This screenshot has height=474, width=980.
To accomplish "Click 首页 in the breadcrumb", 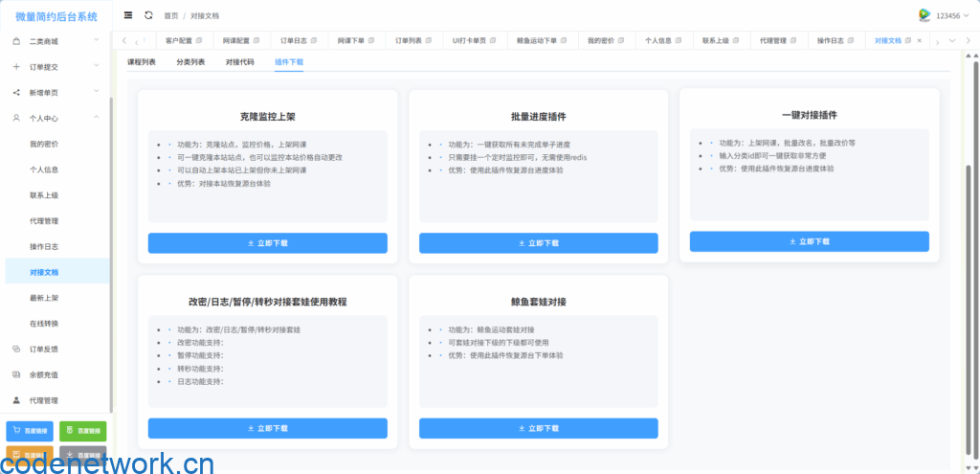I will 170,16.
